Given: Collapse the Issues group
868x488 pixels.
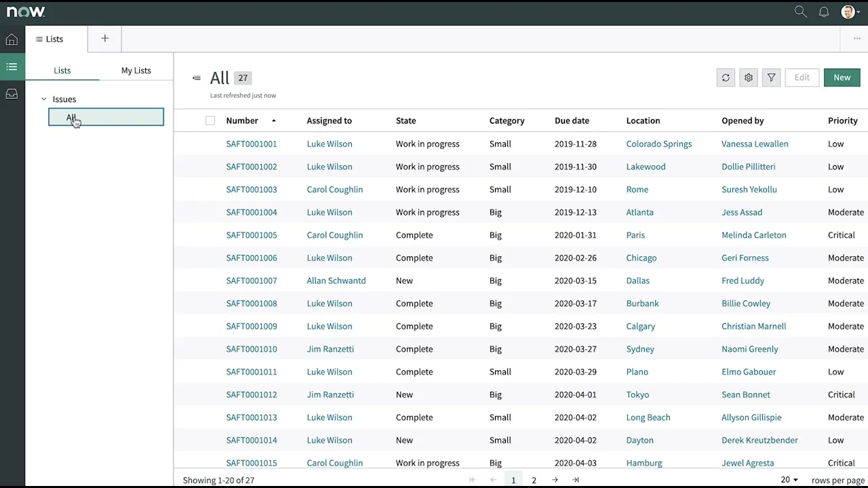Looking at the screenshot, I should coord(43,99).
